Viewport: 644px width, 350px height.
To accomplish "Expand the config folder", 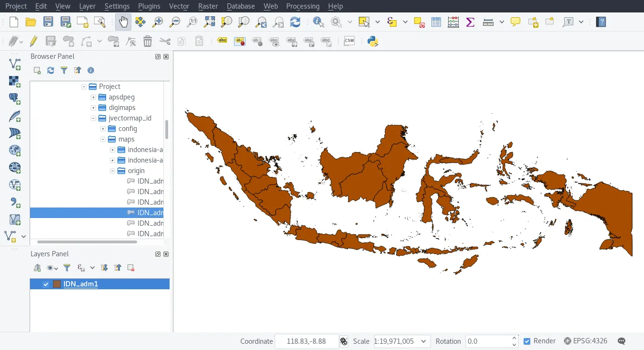I will [102, 129].
